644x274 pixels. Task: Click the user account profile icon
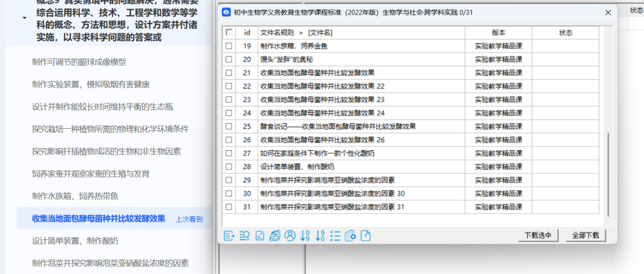point(290,236)
